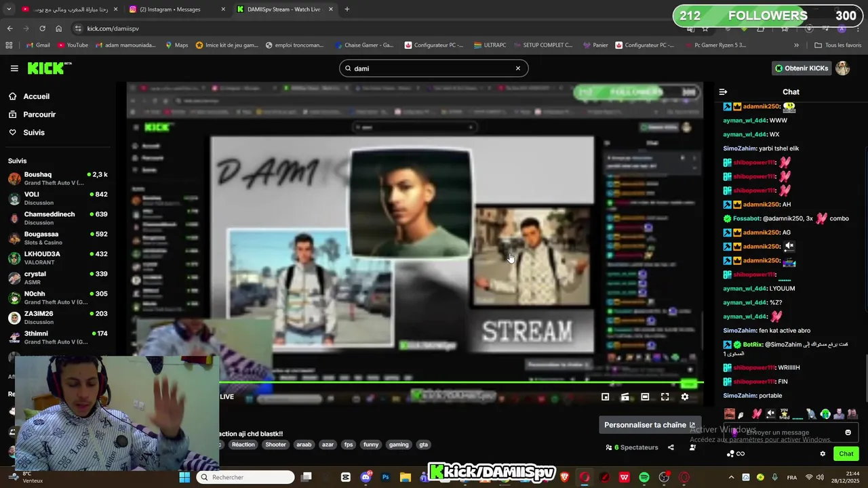The image size is (868, 488).
Task: Insert the 'you tried' star emote
Action: click(784, 413)
